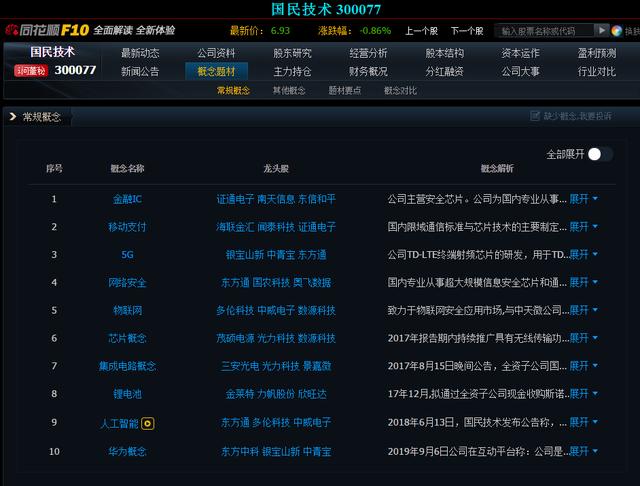Open the 盈利预测 tab

(597, 53)
